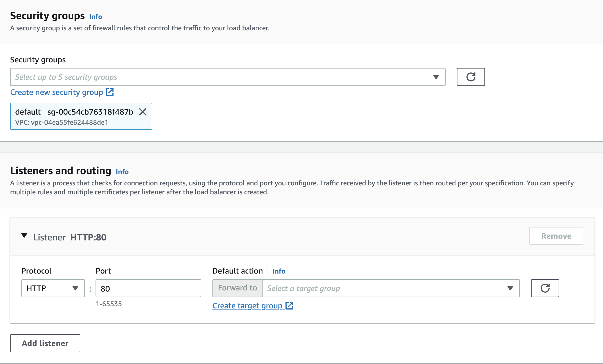Screen dimensions: 603x364
Task: Open the Create new security group link
Action: [x=56, y=92]
